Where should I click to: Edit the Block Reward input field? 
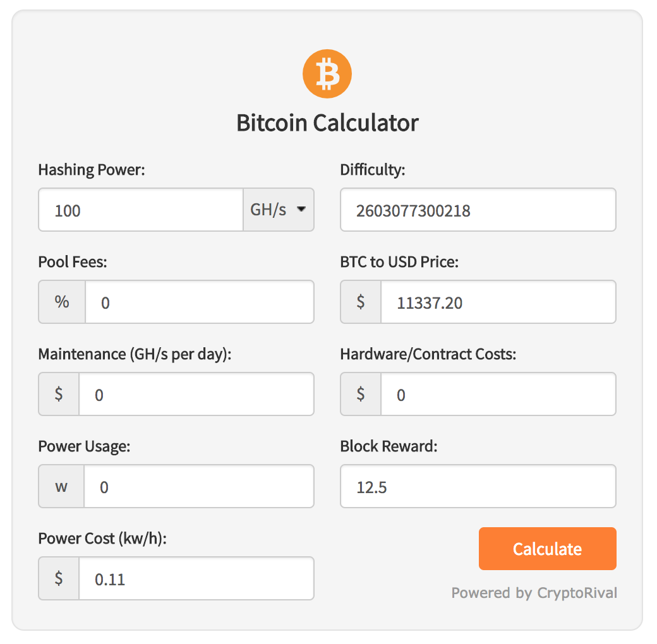point(478,486)
